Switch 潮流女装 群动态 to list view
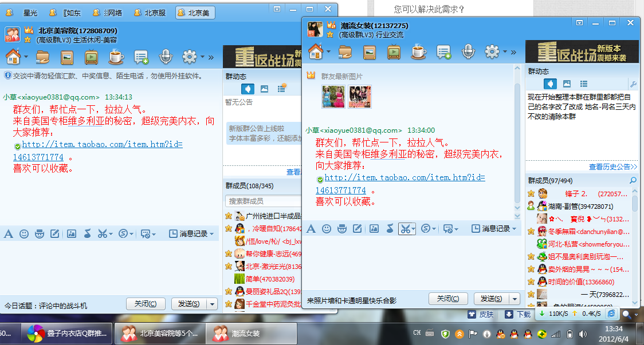 click(x=583, y=84)
